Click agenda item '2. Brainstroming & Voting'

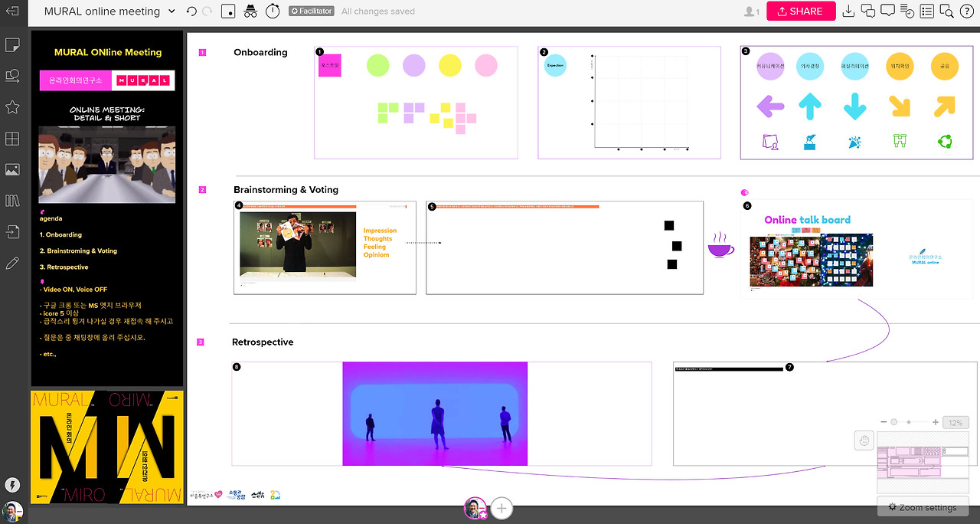[78, 251]
